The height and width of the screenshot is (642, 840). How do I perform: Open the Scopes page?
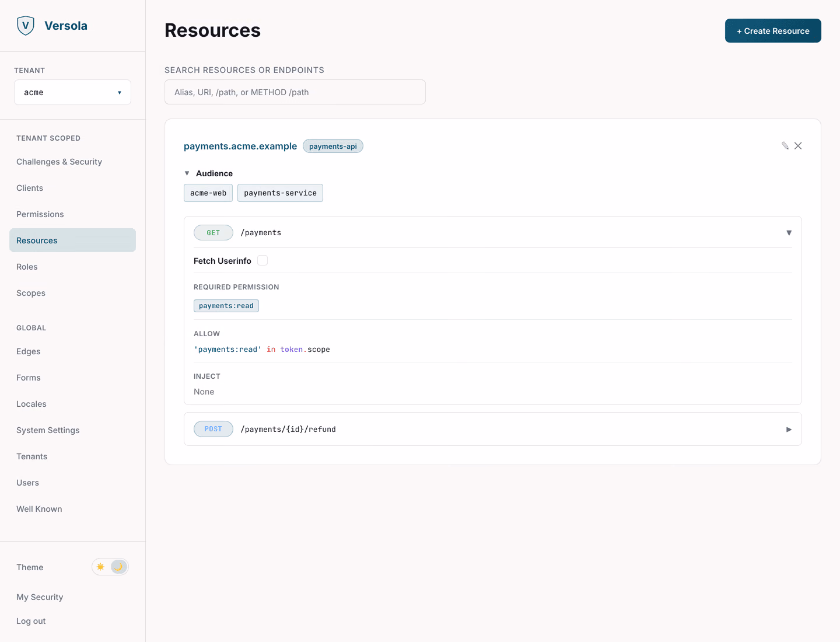tap(31, 293)
